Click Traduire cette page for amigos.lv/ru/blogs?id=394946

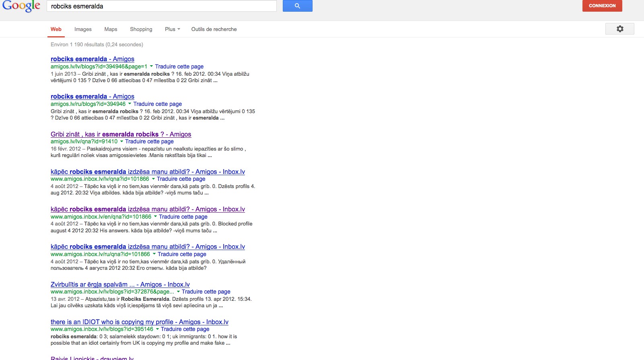[158, 104]
